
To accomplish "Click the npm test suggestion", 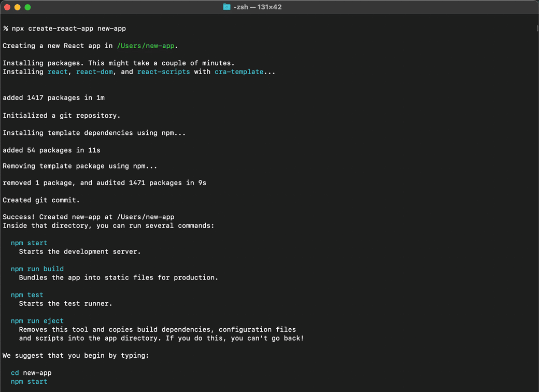I will pyautogui.click(x=27, y=295).
